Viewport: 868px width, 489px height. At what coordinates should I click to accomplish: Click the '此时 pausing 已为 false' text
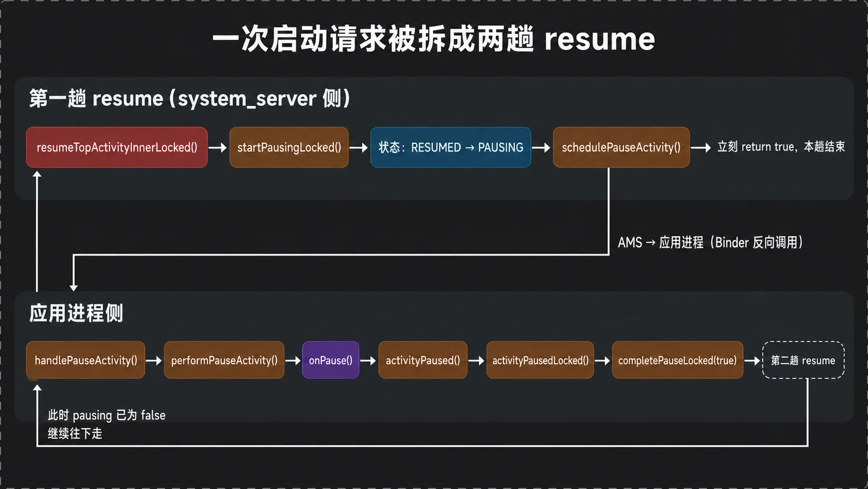pyautogui.click(x=107, y=415)
